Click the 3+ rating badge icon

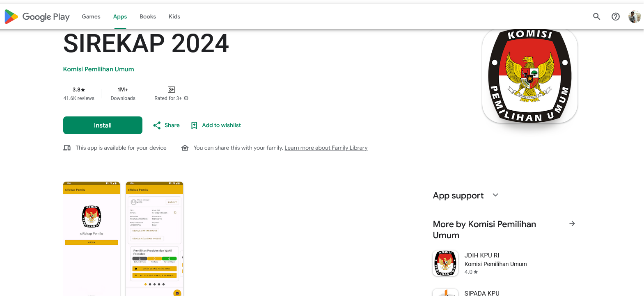tap(171, 89)
